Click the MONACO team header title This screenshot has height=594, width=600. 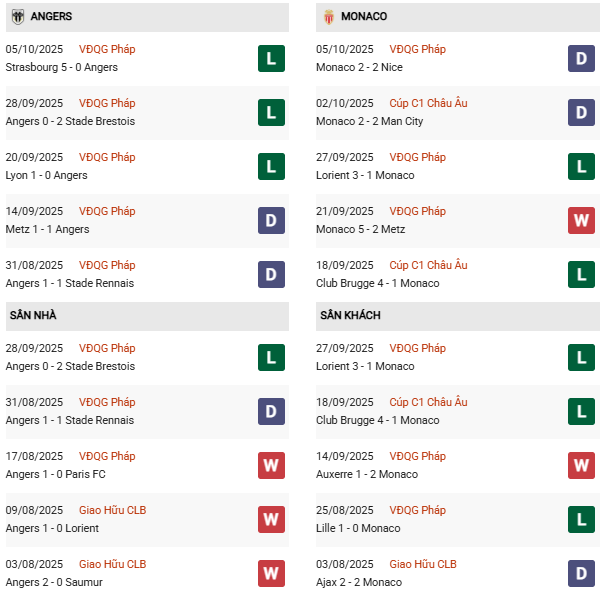coord(364,17)
